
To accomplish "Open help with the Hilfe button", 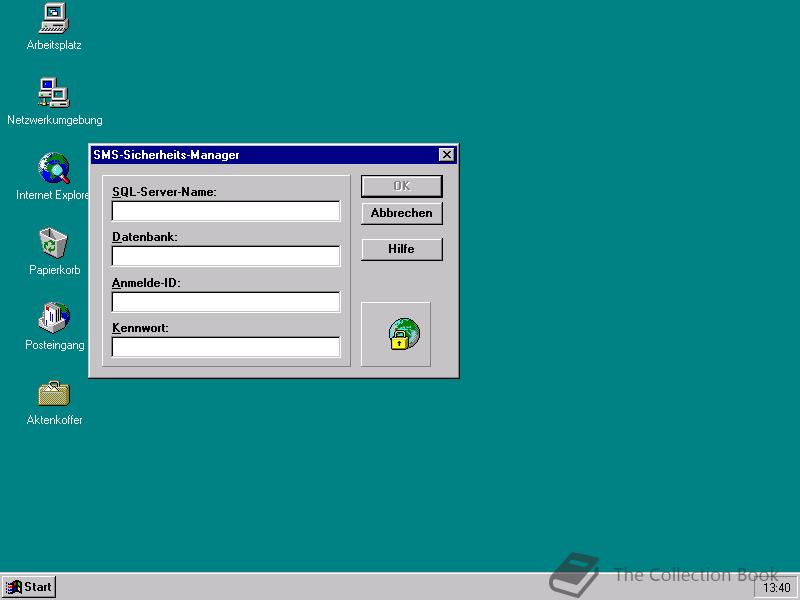I will click(x=402, y=249).
